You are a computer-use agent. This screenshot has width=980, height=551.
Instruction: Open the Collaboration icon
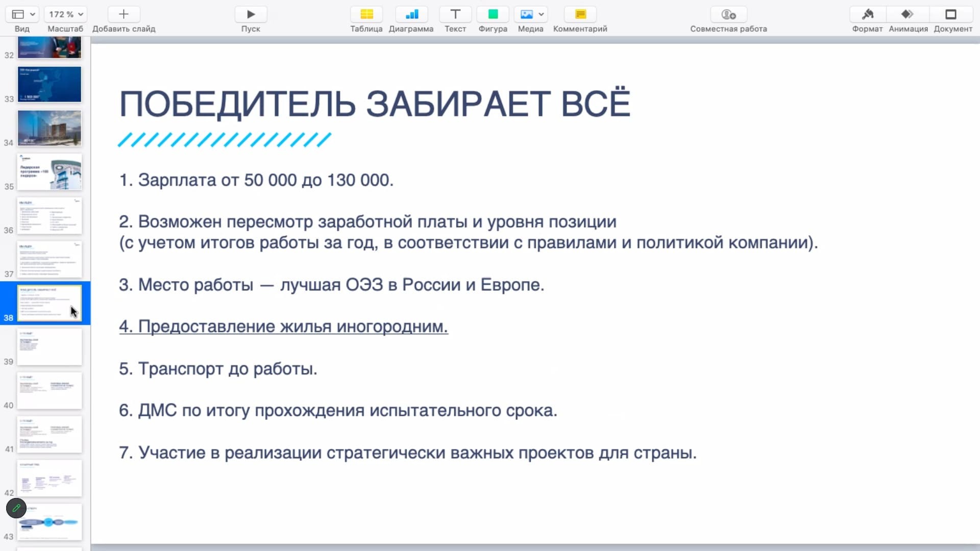point(728,14)
